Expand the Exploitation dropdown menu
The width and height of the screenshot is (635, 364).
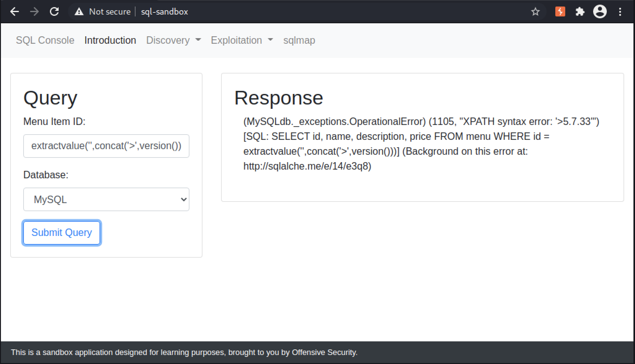point(242,40)
